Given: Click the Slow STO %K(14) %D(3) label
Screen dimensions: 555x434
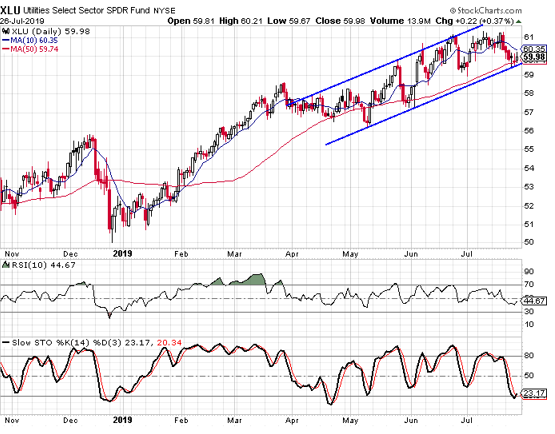Looking at the screenshot, I should point(67,343).
